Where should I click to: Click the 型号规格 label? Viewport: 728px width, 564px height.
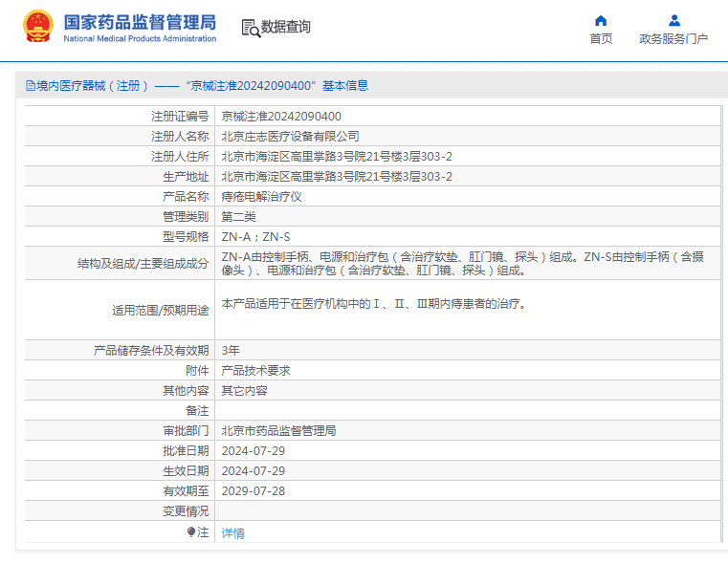click(x=186, y=236)
